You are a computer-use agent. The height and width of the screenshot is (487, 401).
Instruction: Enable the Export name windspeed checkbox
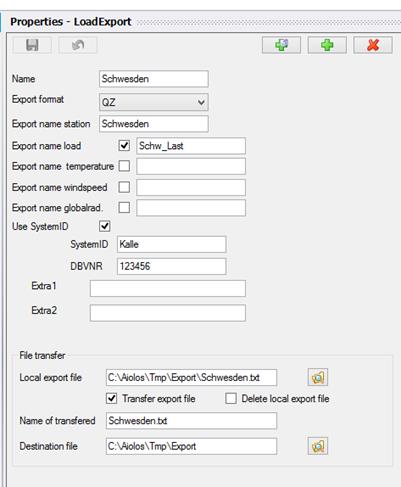pyautogui.click(x=124, y=187)
